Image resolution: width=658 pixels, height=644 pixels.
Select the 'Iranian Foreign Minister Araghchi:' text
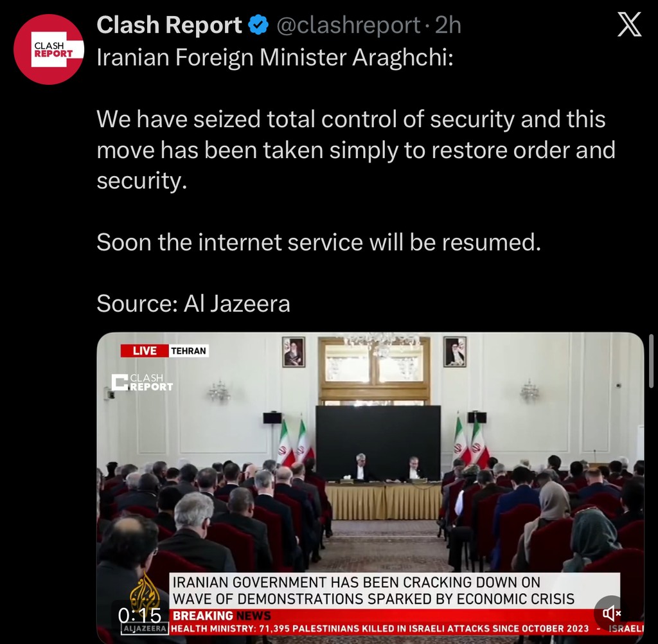[x=275, y=57]
